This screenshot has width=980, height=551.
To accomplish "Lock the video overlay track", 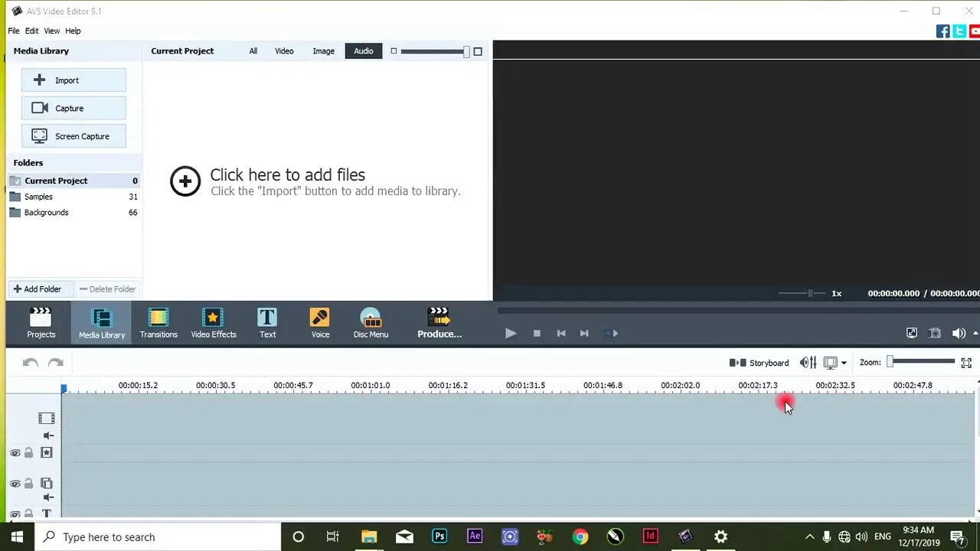I will pyautogui.click(x=28, y=484).
